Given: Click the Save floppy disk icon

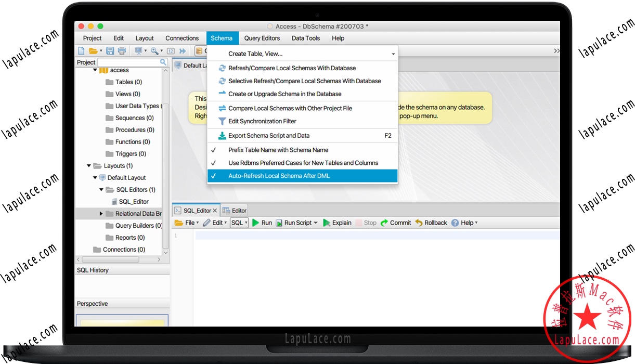Looking at the screenshot, I should pyautogui.click(x=110, y=51).
